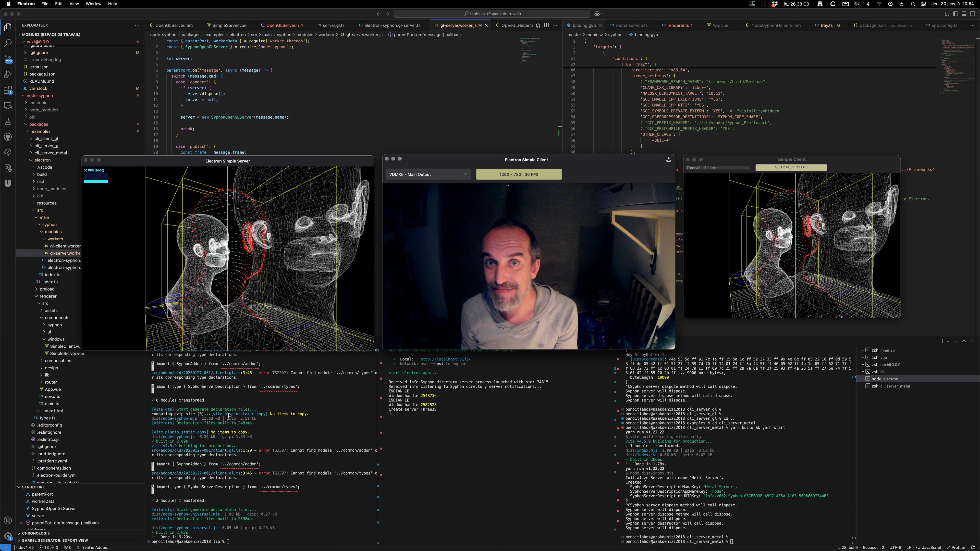Collapse the node-syphon folder

coord(40,95)
